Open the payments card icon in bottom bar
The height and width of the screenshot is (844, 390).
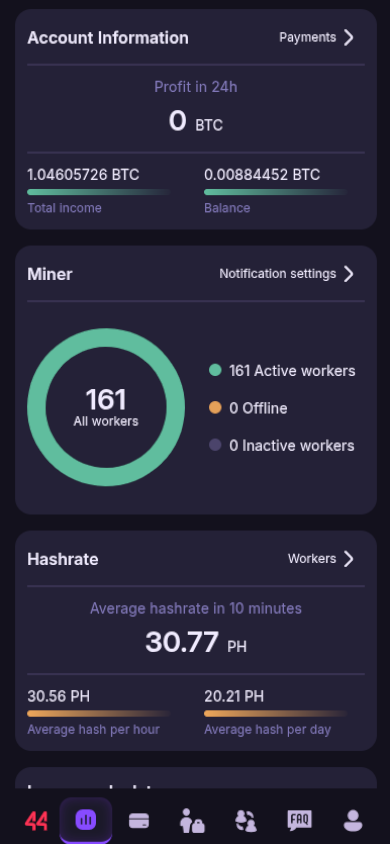139,821
